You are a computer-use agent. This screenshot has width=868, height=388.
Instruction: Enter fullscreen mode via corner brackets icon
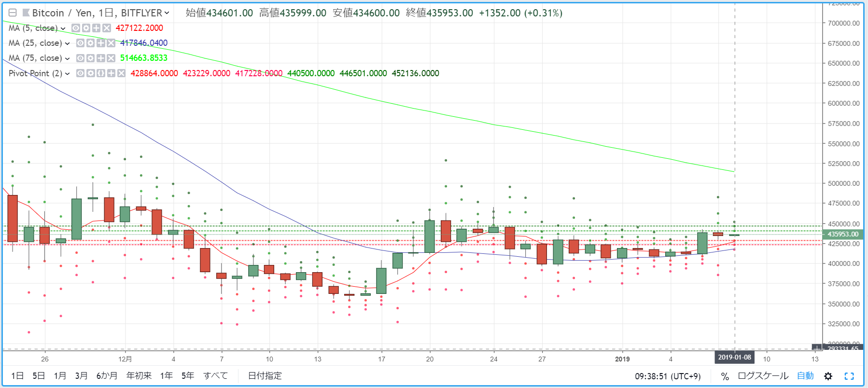coord(849,376)
